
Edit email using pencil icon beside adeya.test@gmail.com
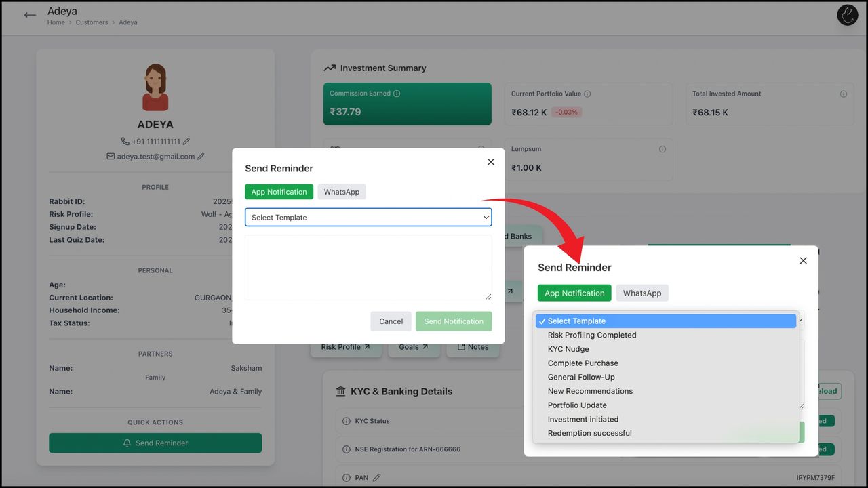(x=201, y=157)
